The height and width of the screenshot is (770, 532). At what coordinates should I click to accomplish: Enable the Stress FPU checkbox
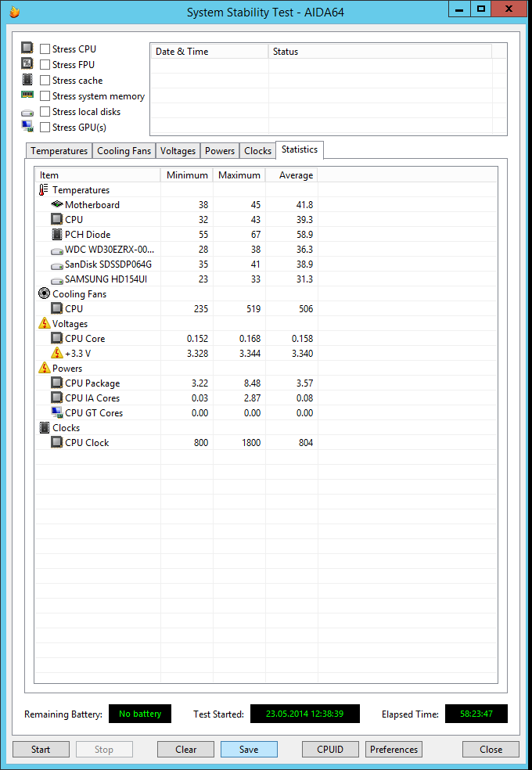(45, 65)
